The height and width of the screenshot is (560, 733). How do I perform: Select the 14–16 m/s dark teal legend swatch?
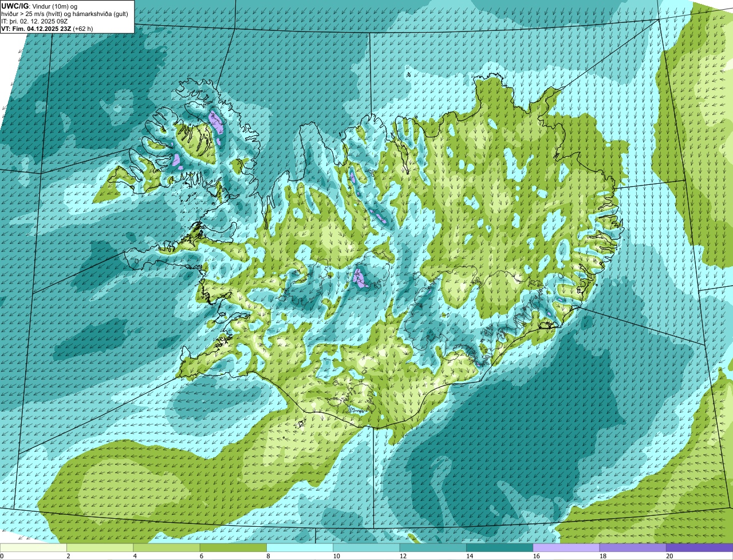(500, 547)
